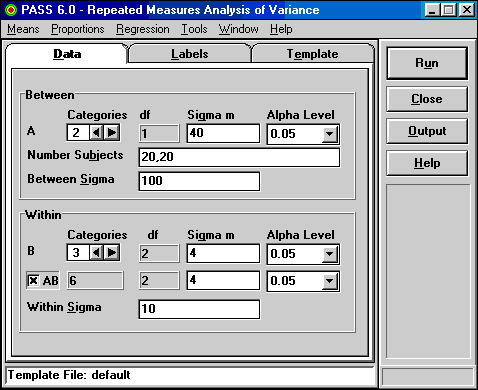478x390 pixels.
Task: Increase factor B categories with right arrow
Action: point(112,253)
